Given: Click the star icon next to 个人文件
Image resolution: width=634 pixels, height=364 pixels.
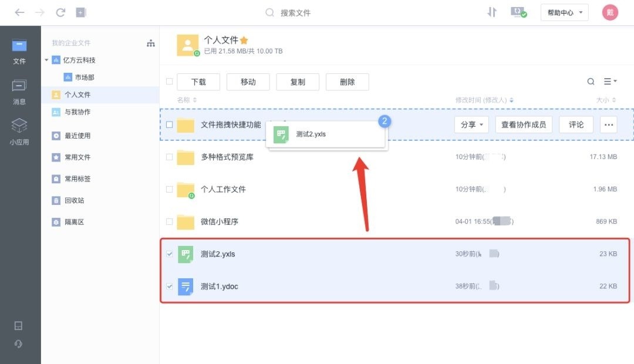Looking at the screenshot, I should (244, 40).
